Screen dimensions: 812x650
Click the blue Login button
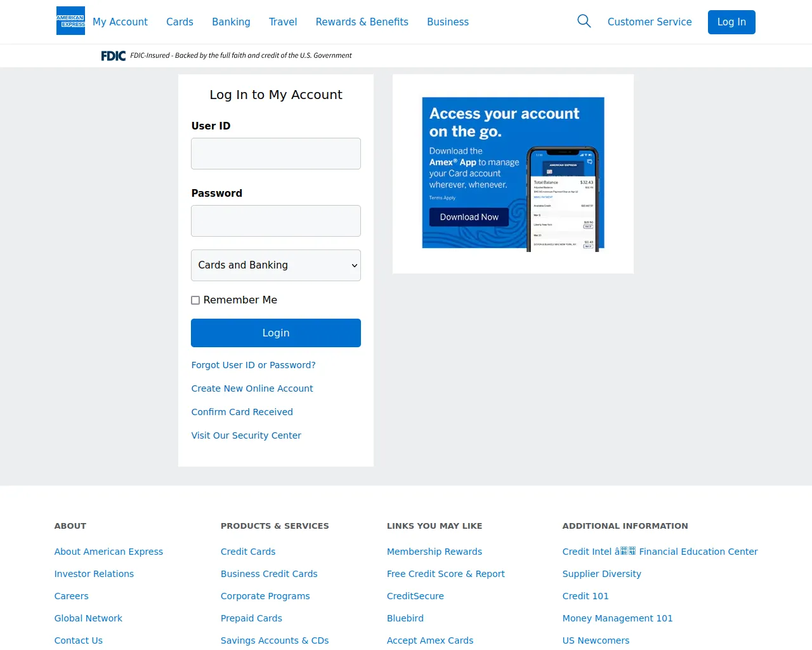[276, 333]
